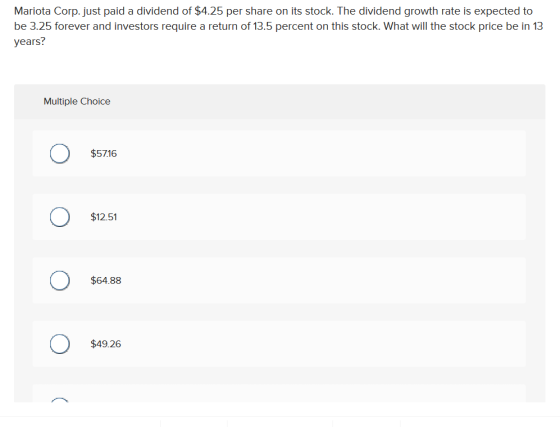
Task: Mark $64.88 as the answer via its radio
Action: [x=60, y=281]
